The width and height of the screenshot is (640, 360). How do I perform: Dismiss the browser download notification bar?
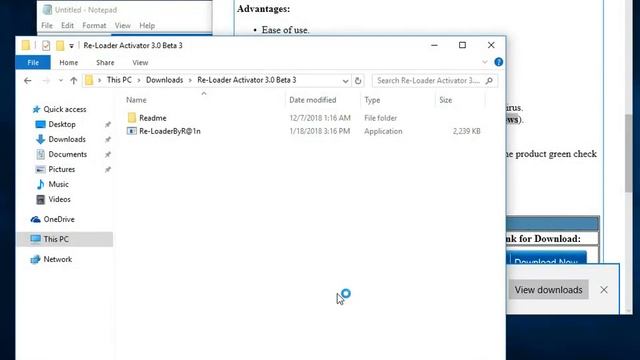click(604, 290)
